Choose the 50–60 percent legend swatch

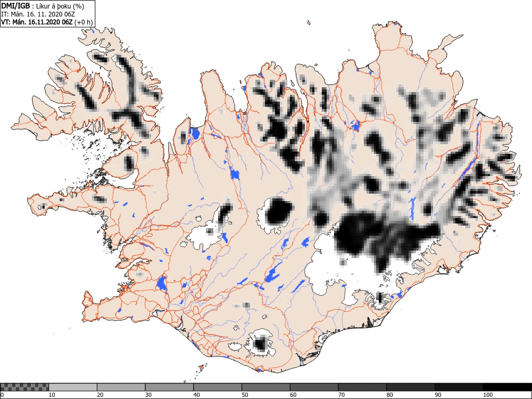[x=266, y=387]
